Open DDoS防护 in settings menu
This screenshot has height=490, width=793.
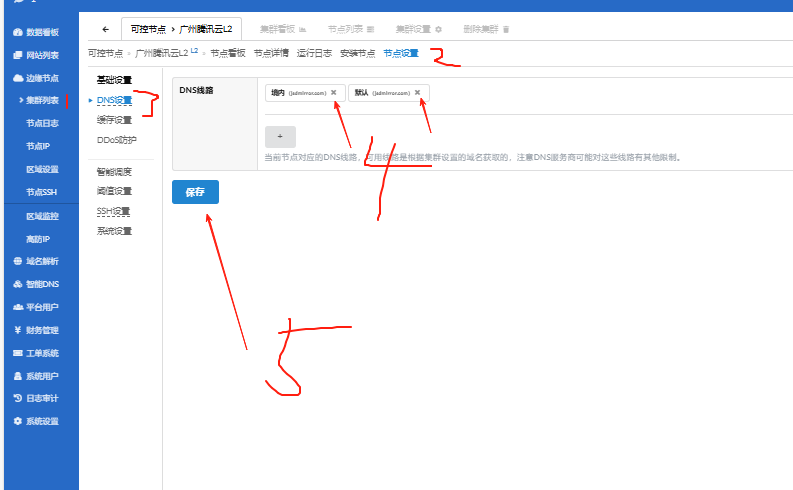click(x=117, y=140)
